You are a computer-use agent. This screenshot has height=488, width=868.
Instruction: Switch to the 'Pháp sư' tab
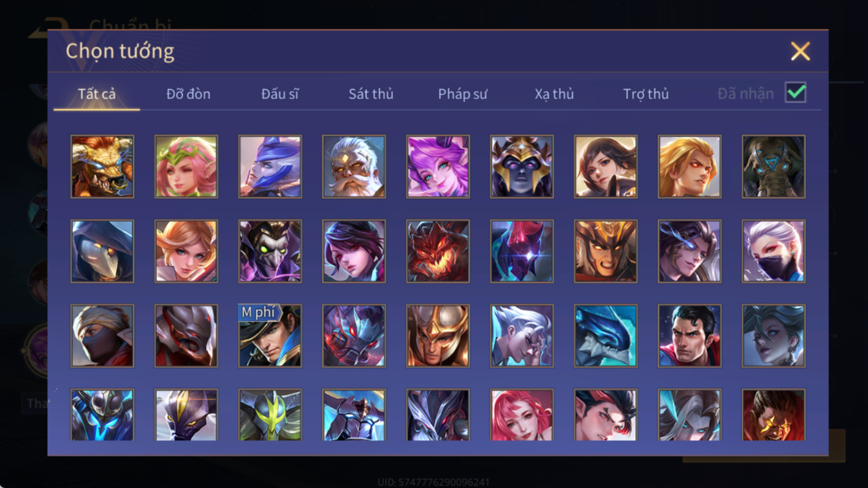(463, 94)
